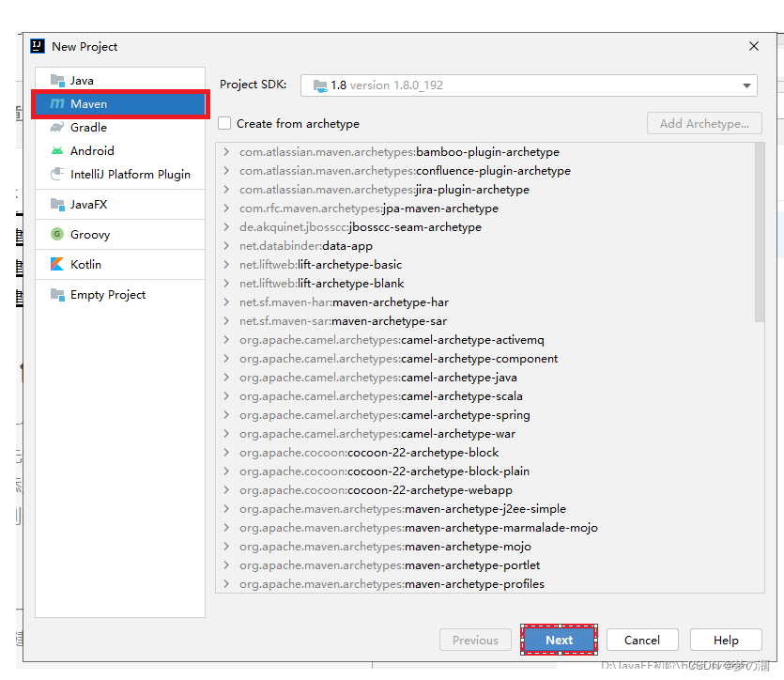Click the Gradle elephant icon

coord(57,127)
